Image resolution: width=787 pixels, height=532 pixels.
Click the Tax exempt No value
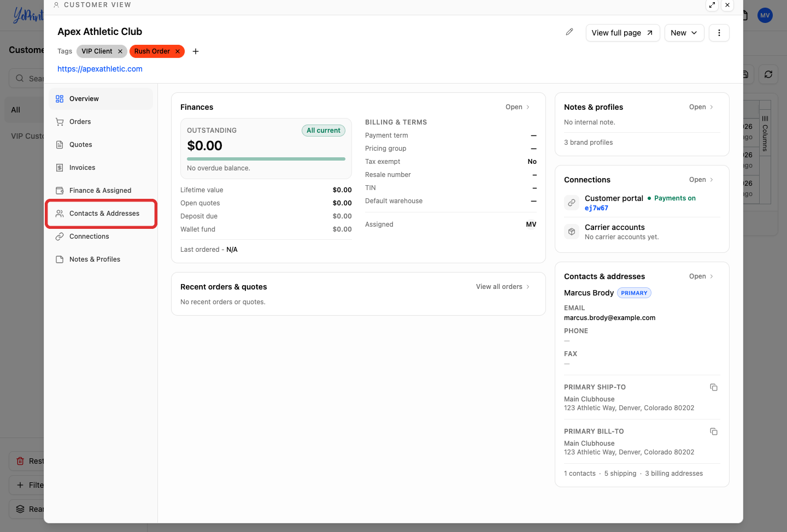(532, 162)
